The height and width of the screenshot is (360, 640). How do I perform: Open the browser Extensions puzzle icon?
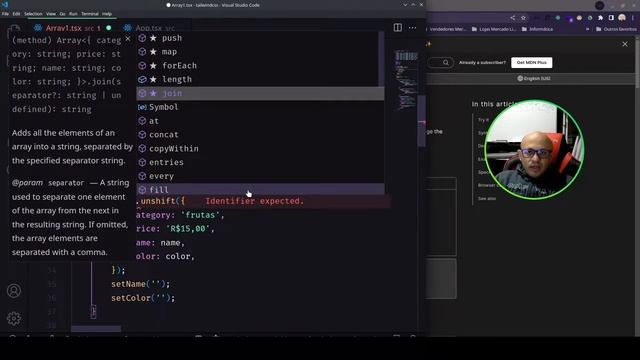pos(600,18)
